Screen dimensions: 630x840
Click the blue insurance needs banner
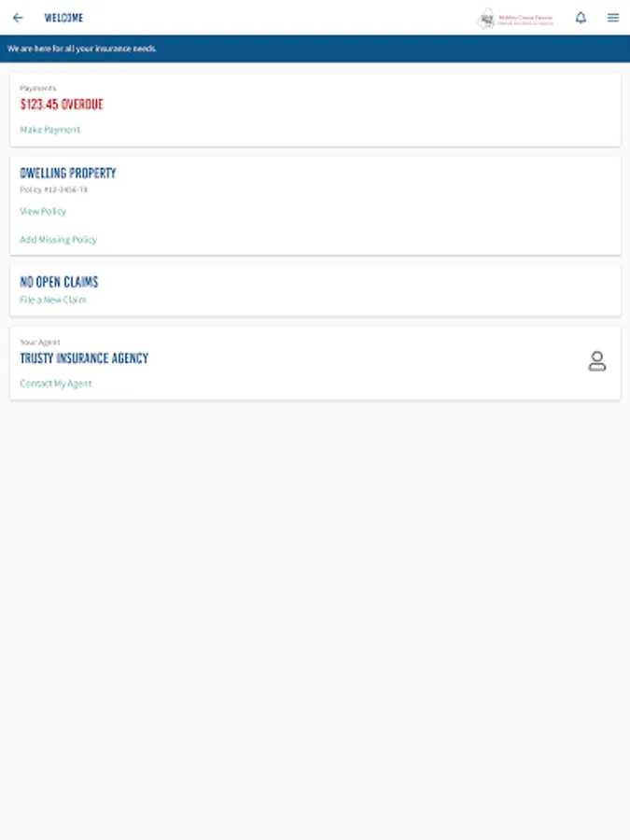tap(315, 48)
